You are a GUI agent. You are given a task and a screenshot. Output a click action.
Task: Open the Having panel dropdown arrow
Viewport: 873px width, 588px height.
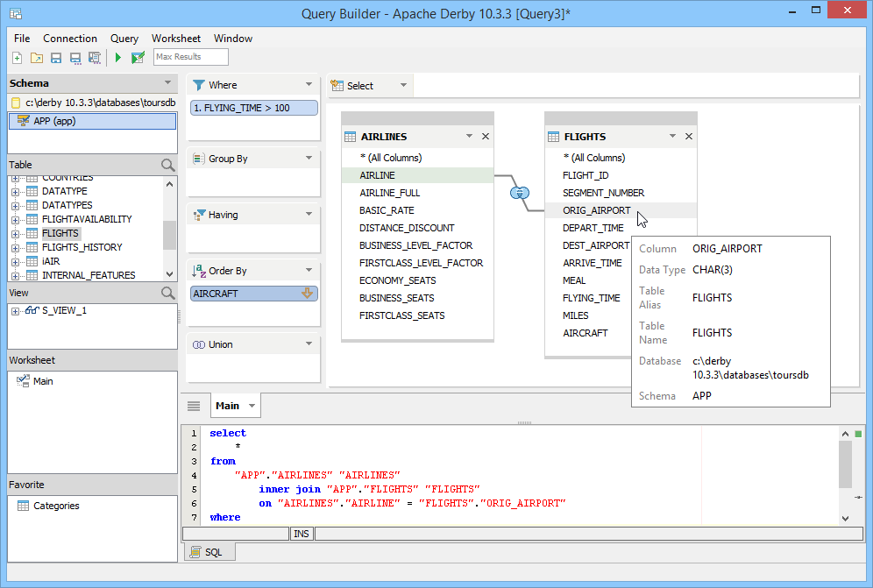click(x=309, y=215)
